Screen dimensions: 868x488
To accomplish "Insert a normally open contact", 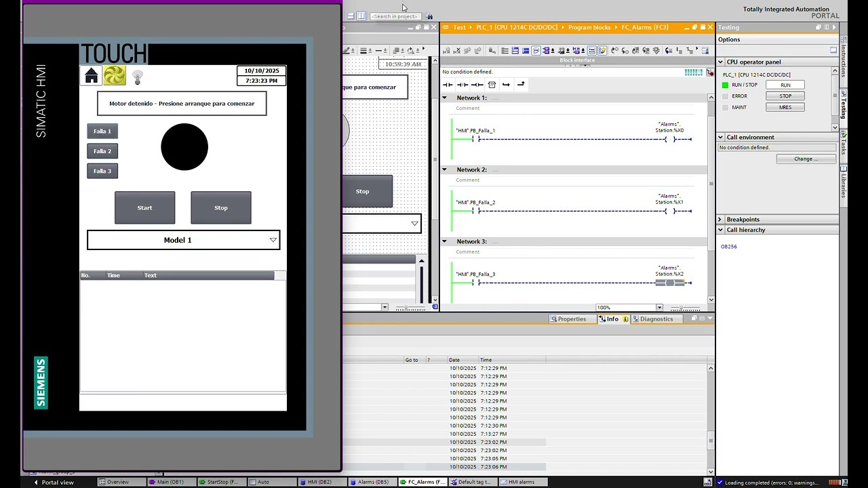I will pos(448,85).
